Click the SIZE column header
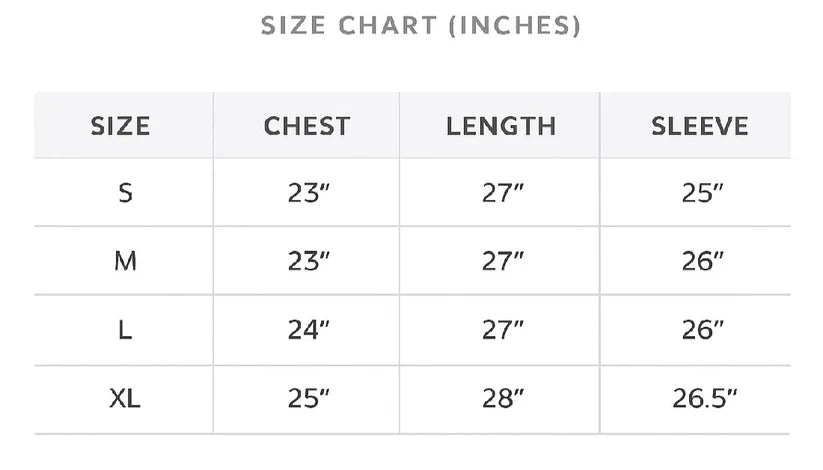Image resolution: width=823 pixels, height=470 pixels. [x=120, y=126]
